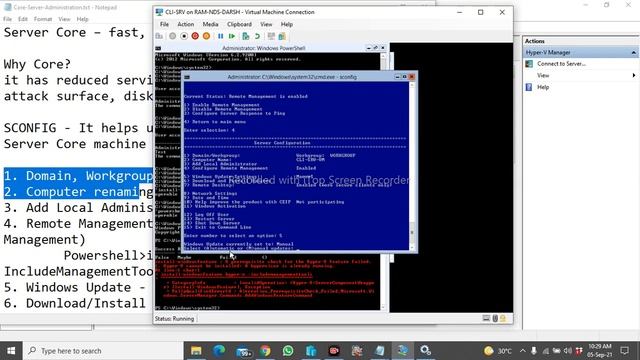Viewport: 640px width, 360px height.
Task: Open File menu in VM Connection window
Action: (164, 24)
